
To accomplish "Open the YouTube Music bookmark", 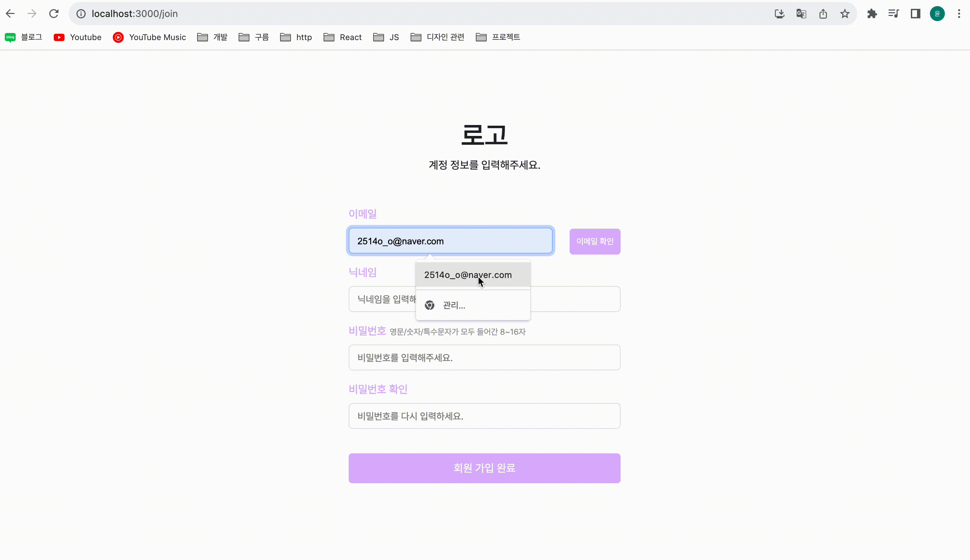I will click(149, 37).
